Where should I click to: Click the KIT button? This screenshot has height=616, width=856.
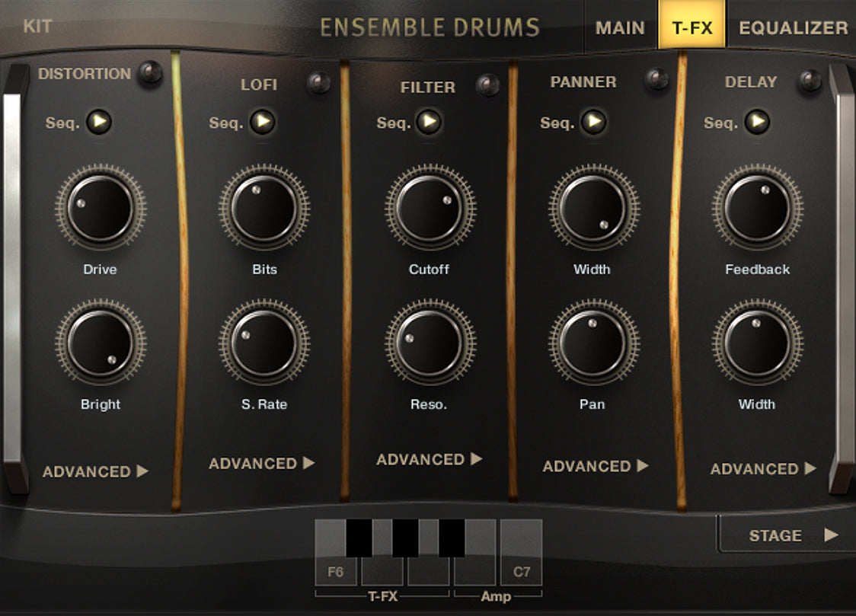pos(37,27)
